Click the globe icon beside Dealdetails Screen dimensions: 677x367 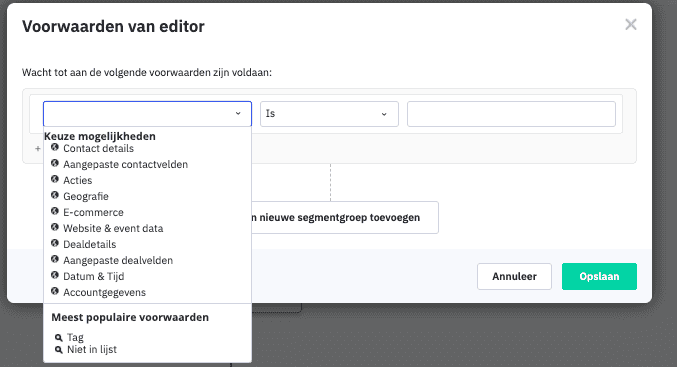coord(54,243)
